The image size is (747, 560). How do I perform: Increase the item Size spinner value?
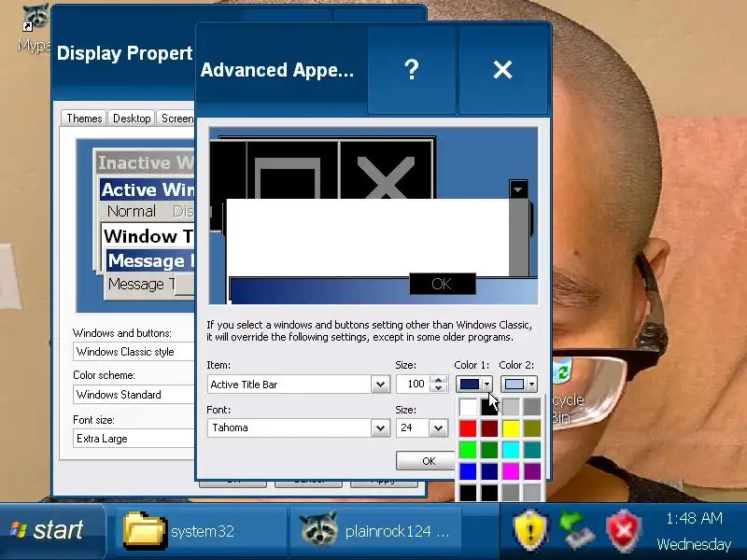pos(438,380)
